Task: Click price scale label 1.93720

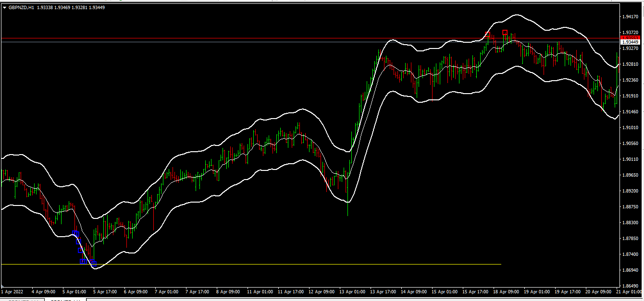Action: coord(630,33)
